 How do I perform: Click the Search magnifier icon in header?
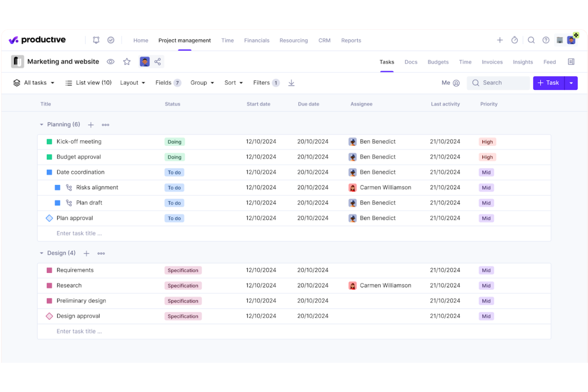coord(531,40)
